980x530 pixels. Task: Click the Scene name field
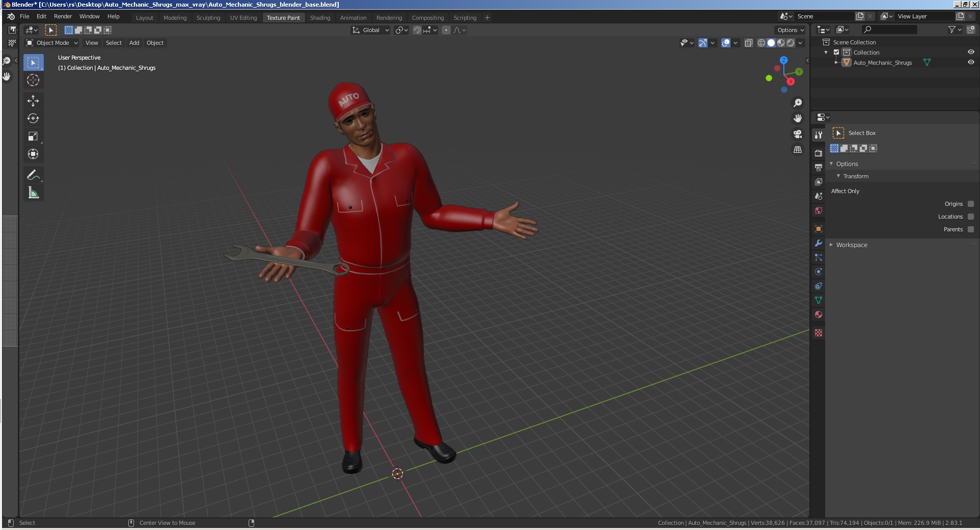(824, 16)
